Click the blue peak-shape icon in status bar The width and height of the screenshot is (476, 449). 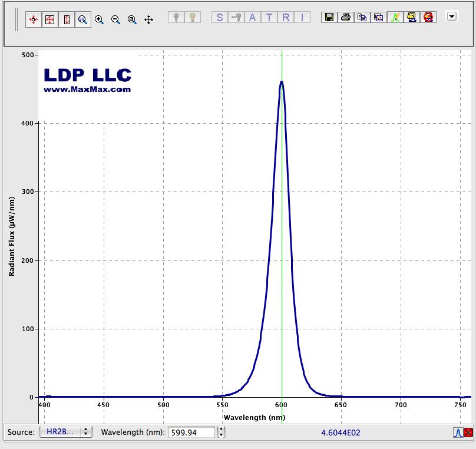click(x=458, y=433)
